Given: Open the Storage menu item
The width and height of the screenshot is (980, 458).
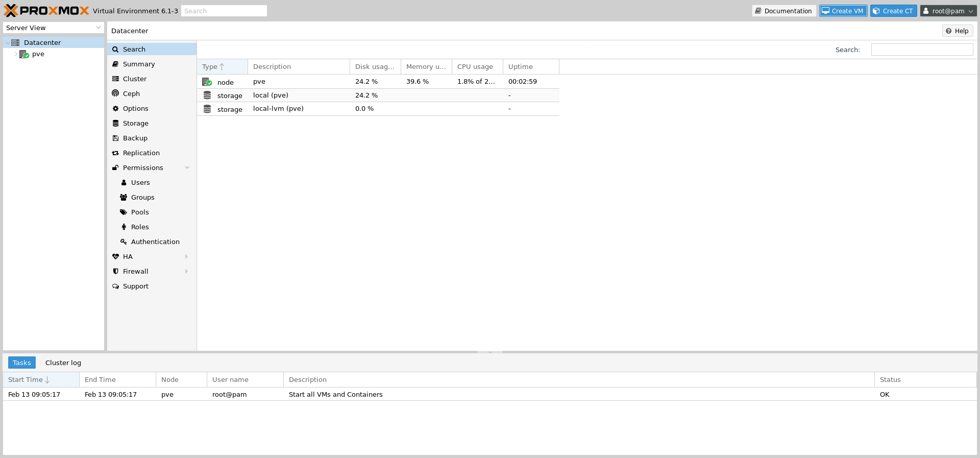Looking at the screenshot, I should (x=152, y=124).
